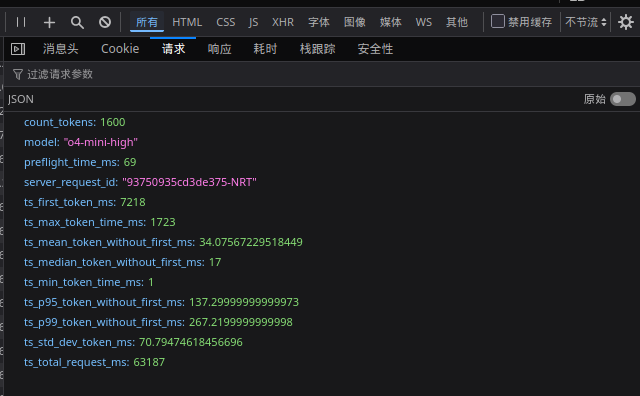Viewport: 640px width, 396px height.
Task: Open the network search magnifier
Action: pos(77,22)
